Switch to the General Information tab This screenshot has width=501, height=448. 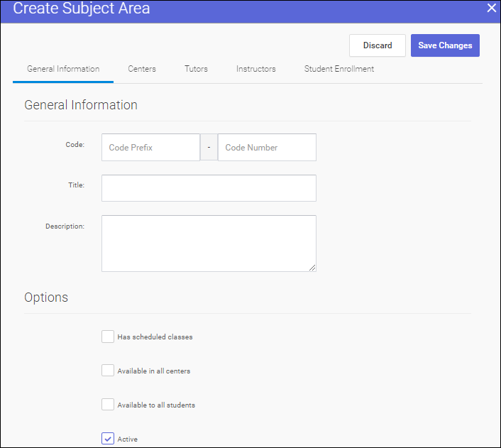[63, 69]
